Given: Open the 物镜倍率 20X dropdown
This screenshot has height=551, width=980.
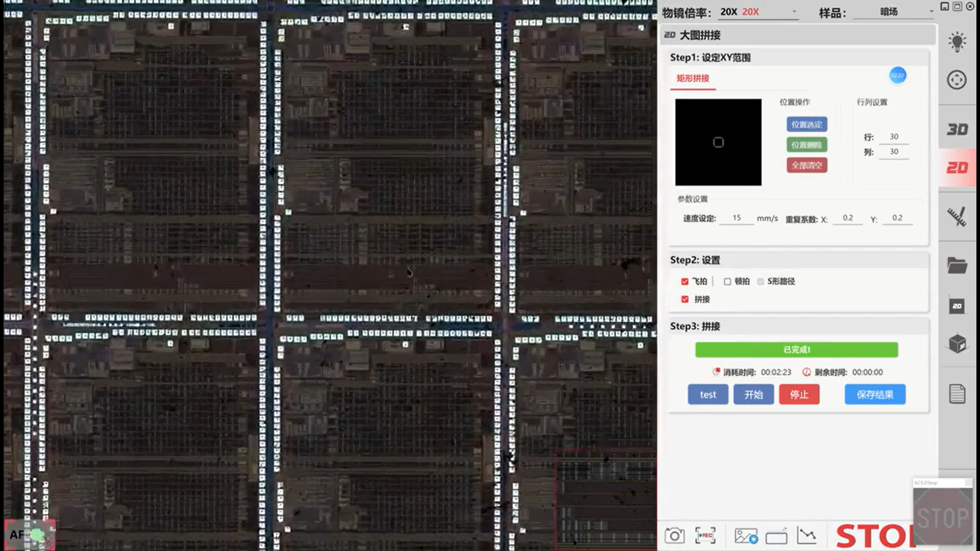Looking at the screenshot, I should (758, 12).
